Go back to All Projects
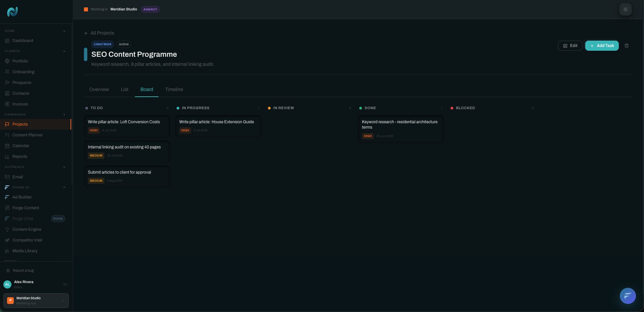Screen dimensions: 644x312 (x=99, y=33)
